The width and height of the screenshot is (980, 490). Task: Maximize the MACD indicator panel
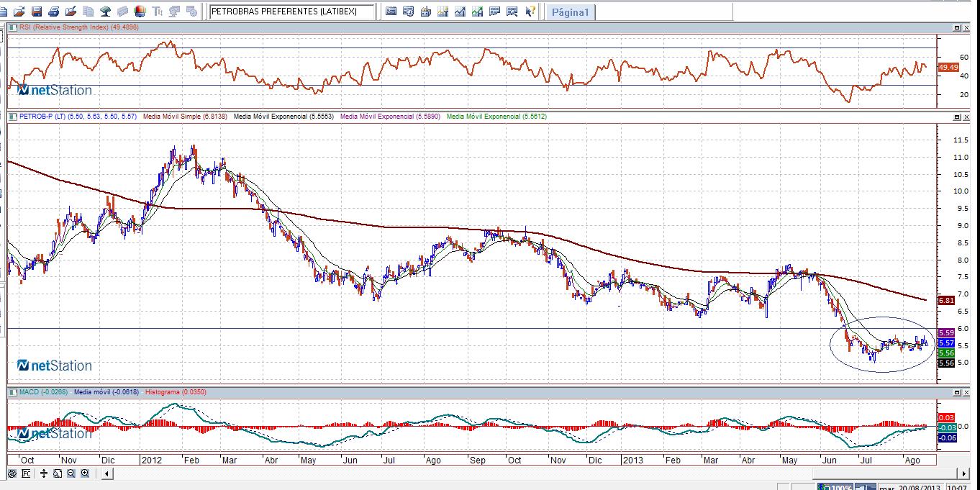(956, 391)
